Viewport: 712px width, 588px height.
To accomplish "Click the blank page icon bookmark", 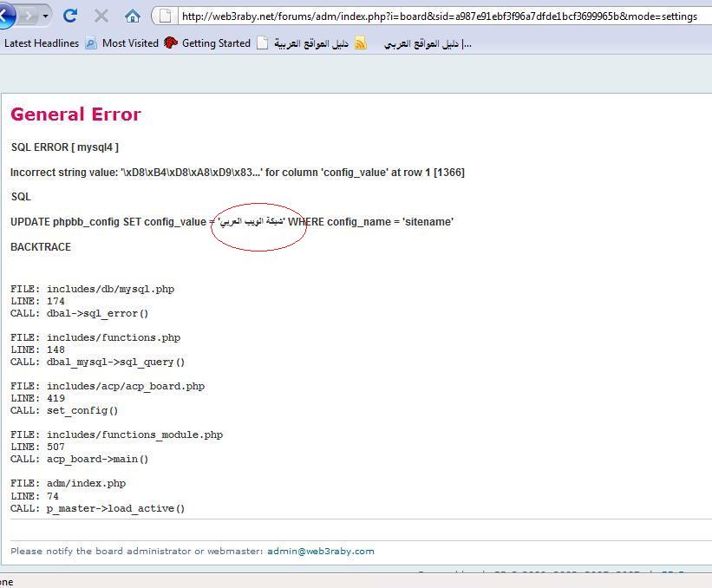I will click(x=263, y=43).
